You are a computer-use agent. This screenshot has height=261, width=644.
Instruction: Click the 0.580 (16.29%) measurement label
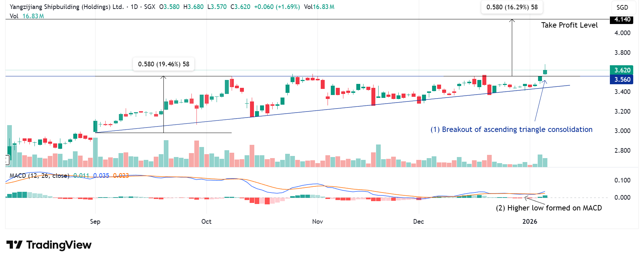point(512,7)
